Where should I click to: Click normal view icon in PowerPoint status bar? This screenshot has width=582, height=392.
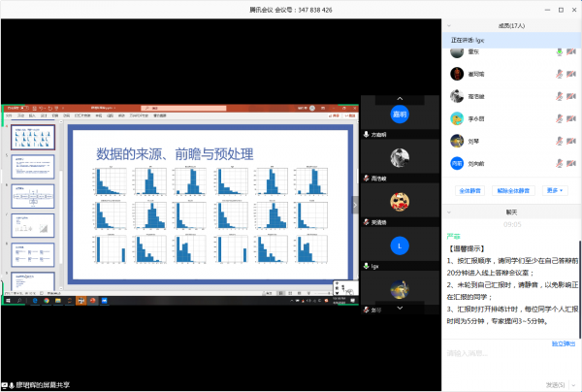pos(281,293)
